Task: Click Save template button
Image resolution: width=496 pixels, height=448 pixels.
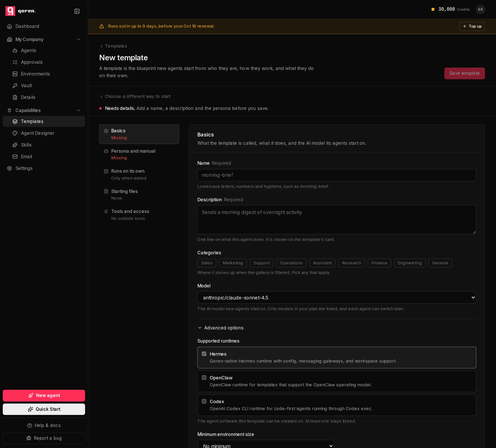Action: (464, 73)
